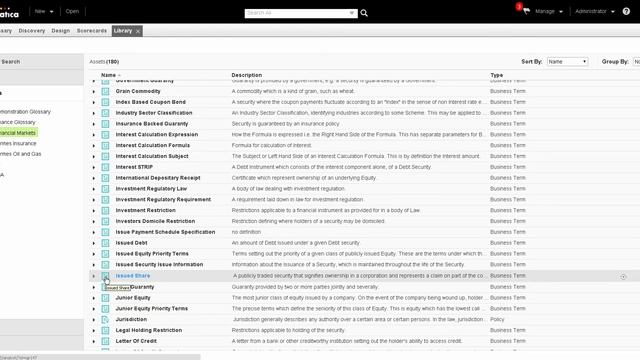Screen dimensions: 640x360
Task: Click the Jurisdiction policy icon
Action: 105,320
